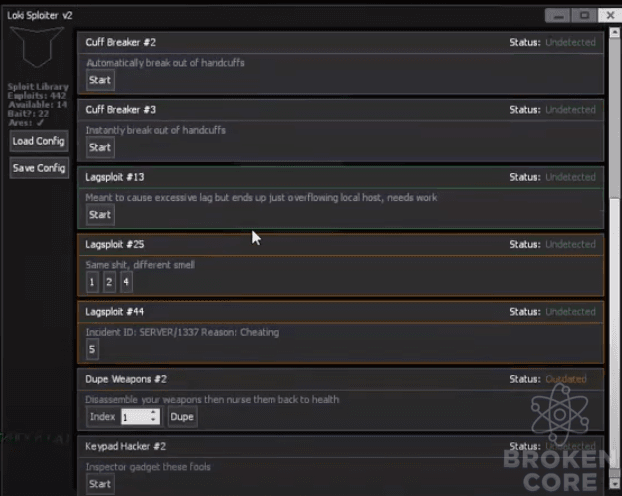Viewport: 622px width, 496px height.
Task: Start Keypad Hacker #2
Action: (100, 484)
